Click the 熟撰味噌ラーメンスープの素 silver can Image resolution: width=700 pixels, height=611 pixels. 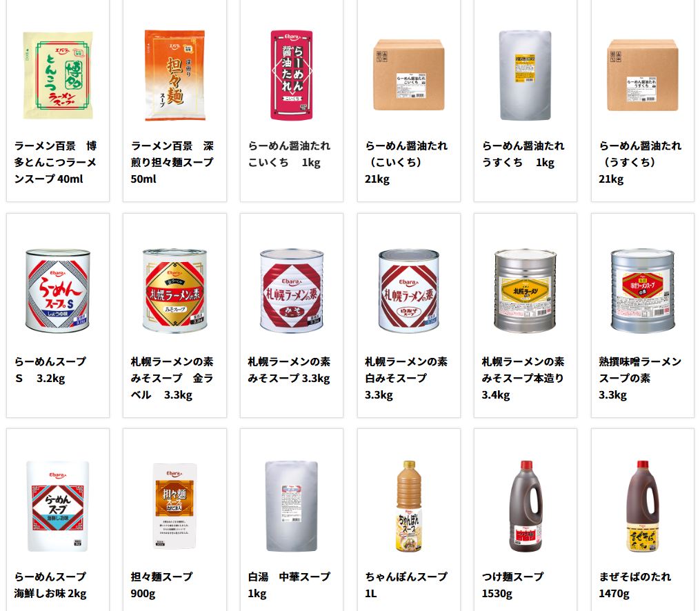[642, 290]
